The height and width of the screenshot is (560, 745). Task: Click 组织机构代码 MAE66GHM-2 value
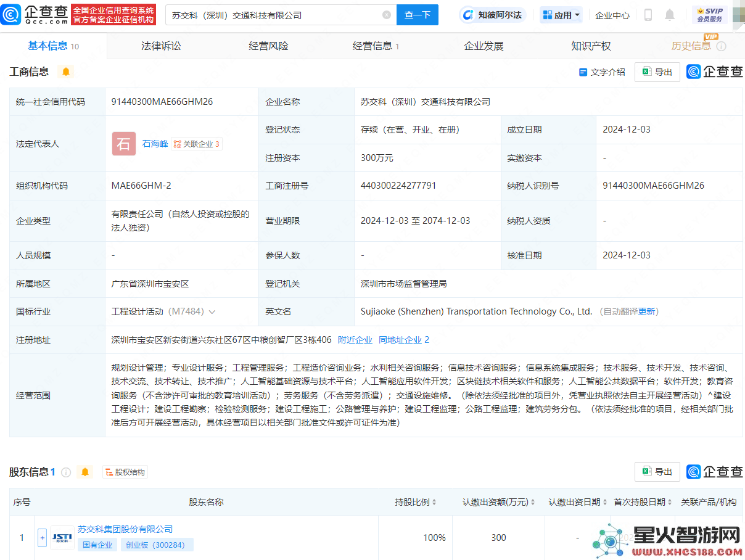[x=141, y=186]
